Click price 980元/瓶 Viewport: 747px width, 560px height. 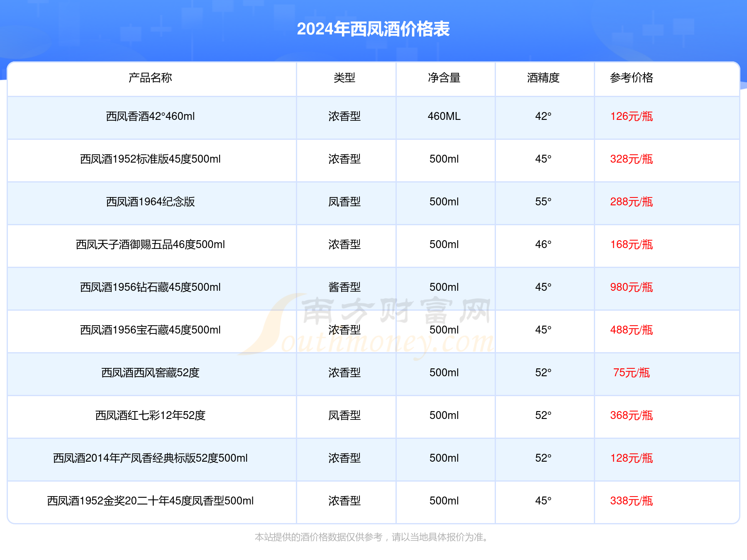(631, 287)
